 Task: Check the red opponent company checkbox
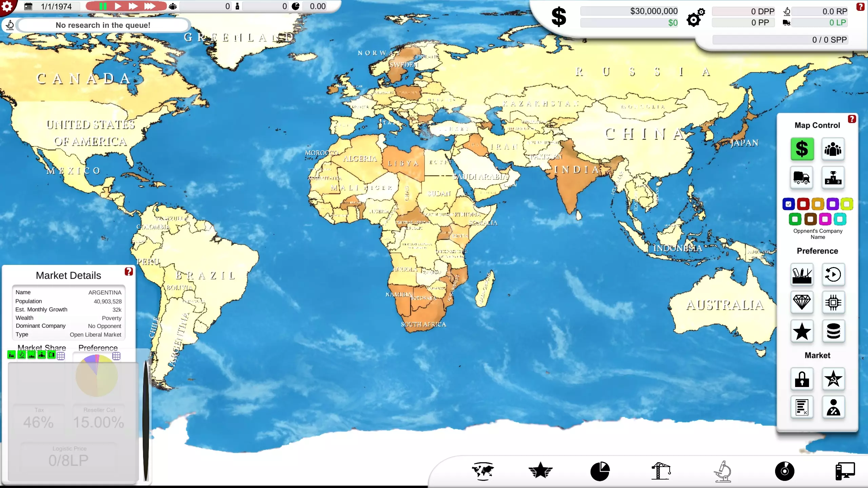803,204
